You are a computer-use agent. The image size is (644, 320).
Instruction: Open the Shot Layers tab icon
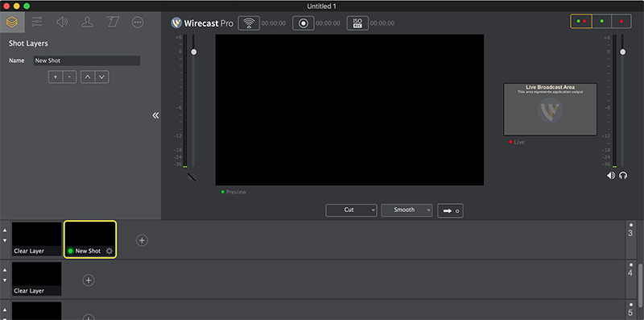[12, 23]
